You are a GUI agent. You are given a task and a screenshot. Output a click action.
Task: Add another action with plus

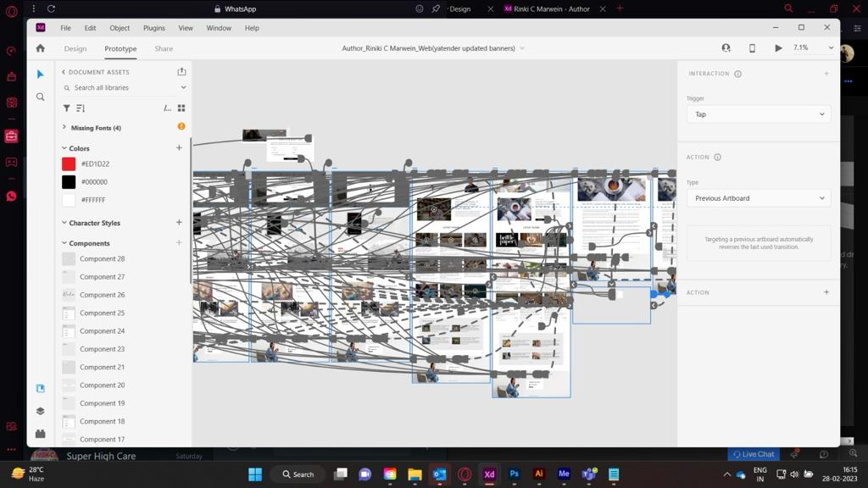pyautogui.click(x=826, y=292)
